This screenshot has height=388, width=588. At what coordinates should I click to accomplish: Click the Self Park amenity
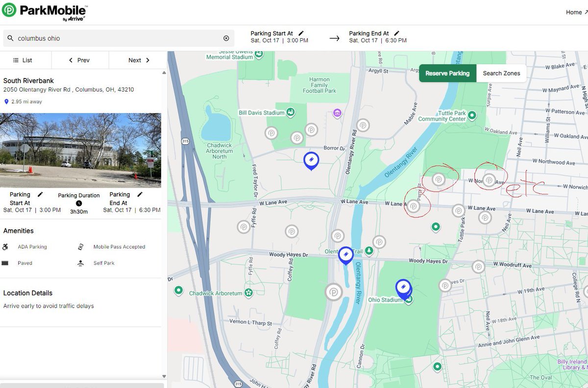tap(104, 263)
